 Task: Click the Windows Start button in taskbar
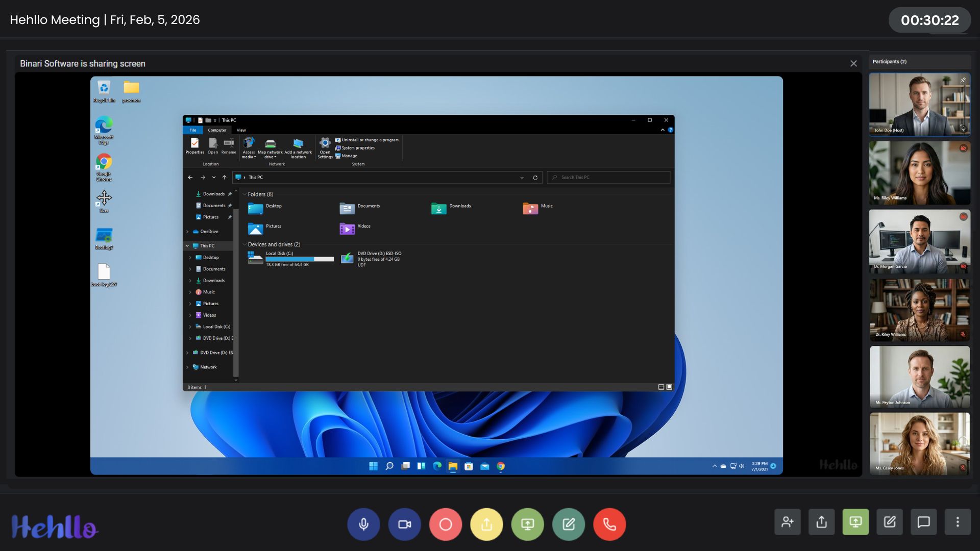pos(373,466)
